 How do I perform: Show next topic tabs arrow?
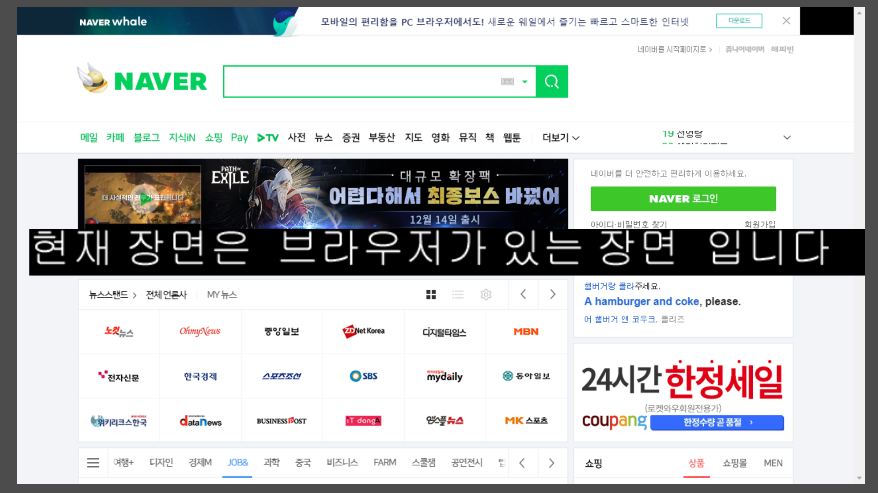tap(551, 463)
